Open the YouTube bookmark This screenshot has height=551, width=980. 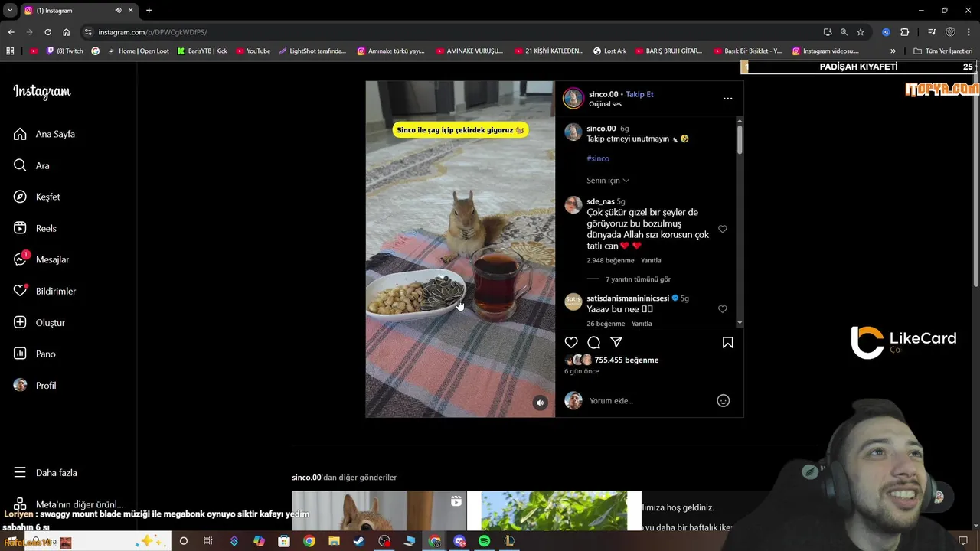(x=253, y=51)
